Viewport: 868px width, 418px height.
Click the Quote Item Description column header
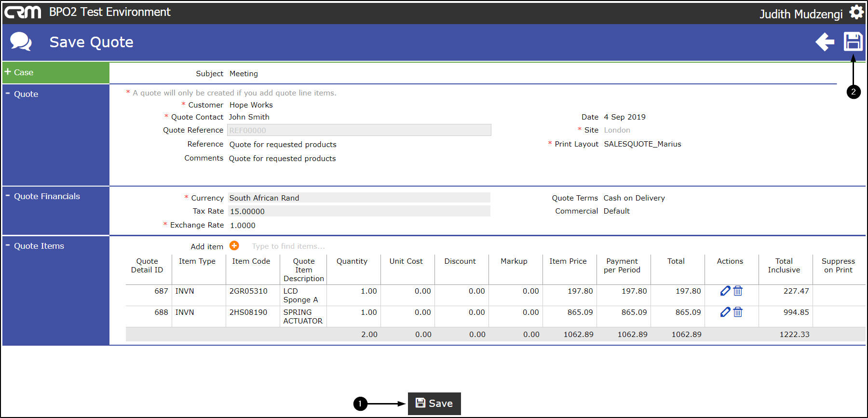[304, 270]
